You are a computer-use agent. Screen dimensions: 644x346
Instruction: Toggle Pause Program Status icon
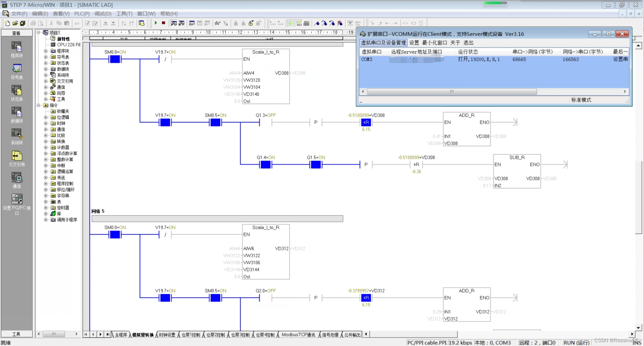[182, 23]
